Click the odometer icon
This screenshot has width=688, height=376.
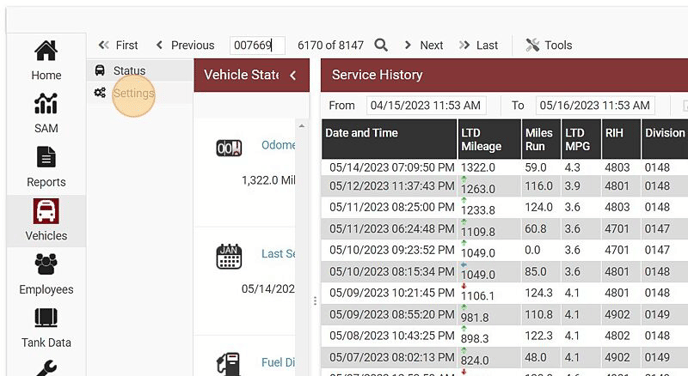click(x=229, y=148)
